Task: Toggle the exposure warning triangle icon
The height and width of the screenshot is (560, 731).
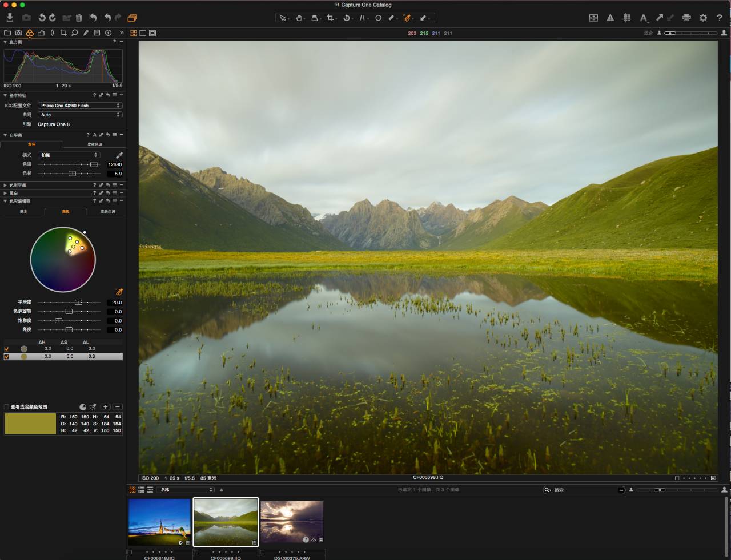Action: [x=610, y=18]
